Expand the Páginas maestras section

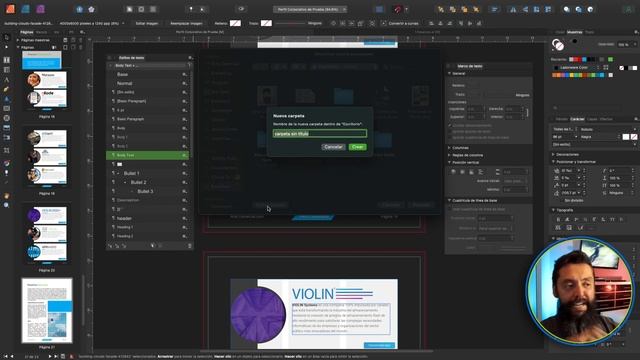pyautogui.click(x=18, y=40)
